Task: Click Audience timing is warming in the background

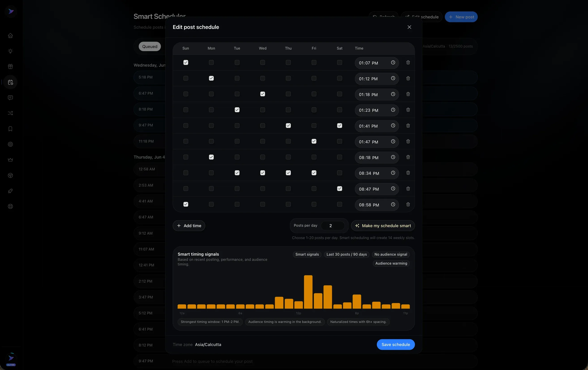Action: coord(285,322)
